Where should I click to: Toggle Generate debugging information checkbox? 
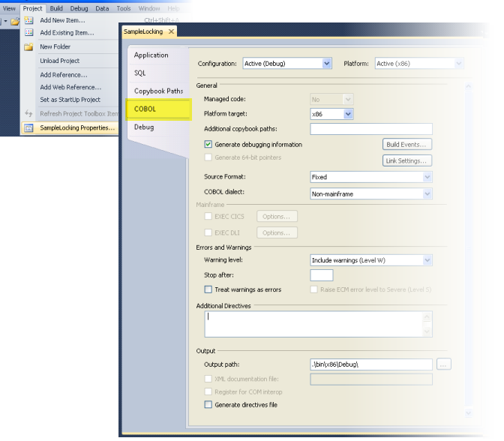pyautogui.click(x=208, y=144)
